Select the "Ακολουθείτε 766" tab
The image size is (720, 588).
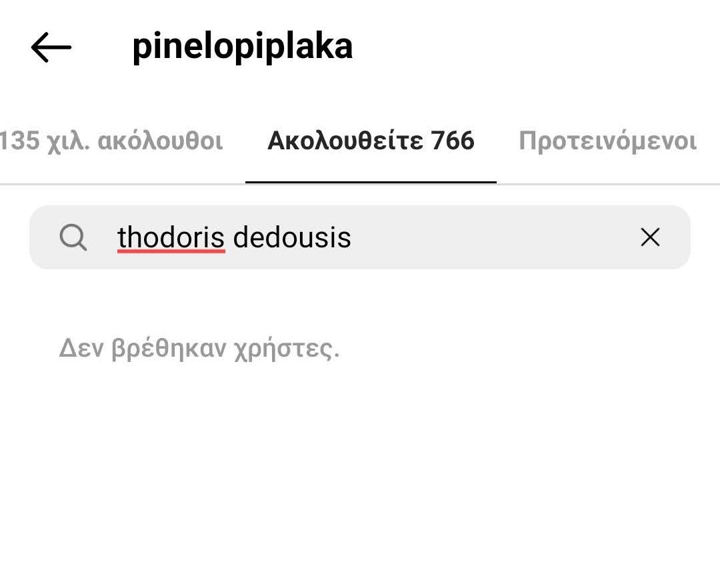[x=371, y=141]
